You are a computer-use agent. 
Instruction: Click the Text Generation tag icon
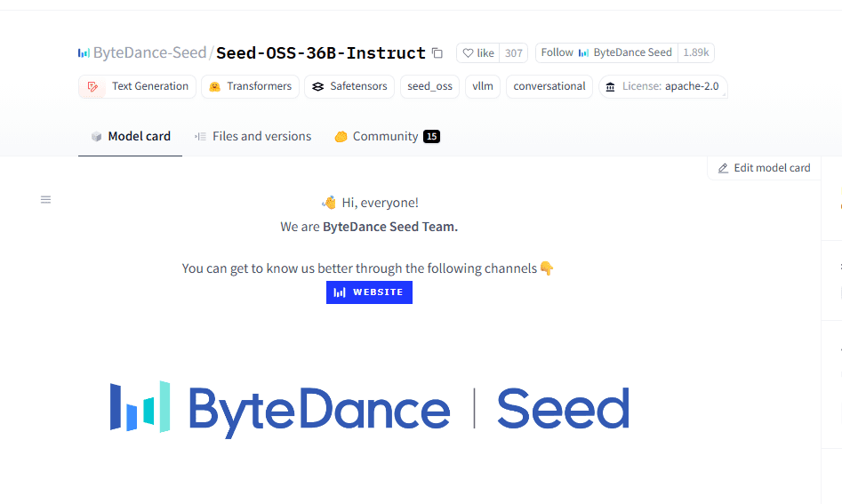point(92,87)
